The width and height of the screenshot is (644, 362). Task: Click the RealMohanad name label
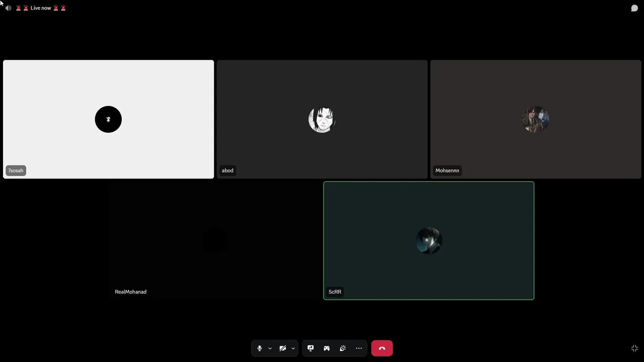(x=131, y=292)
